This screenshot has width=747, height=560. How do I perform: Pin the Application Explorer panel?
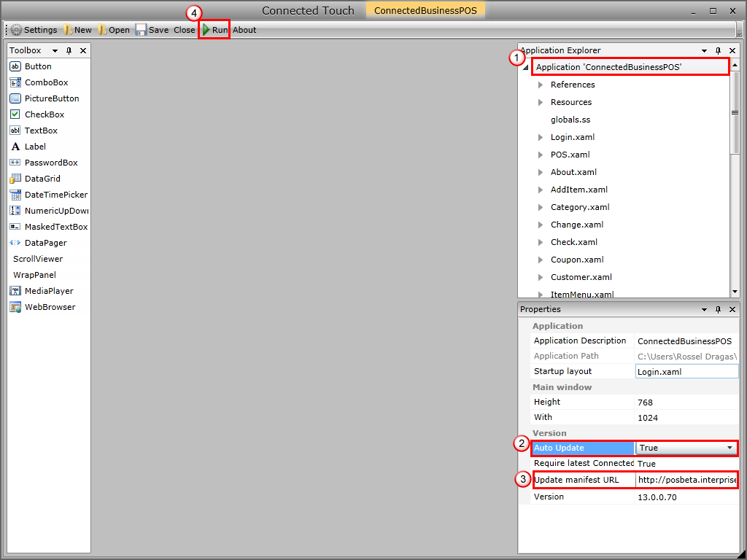tap(718, 50)
